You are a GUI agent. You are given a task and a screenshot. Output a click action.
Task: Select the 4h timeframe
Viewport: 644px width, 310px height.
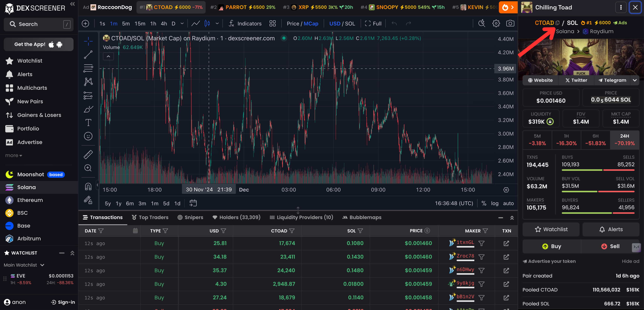point(164,24)
